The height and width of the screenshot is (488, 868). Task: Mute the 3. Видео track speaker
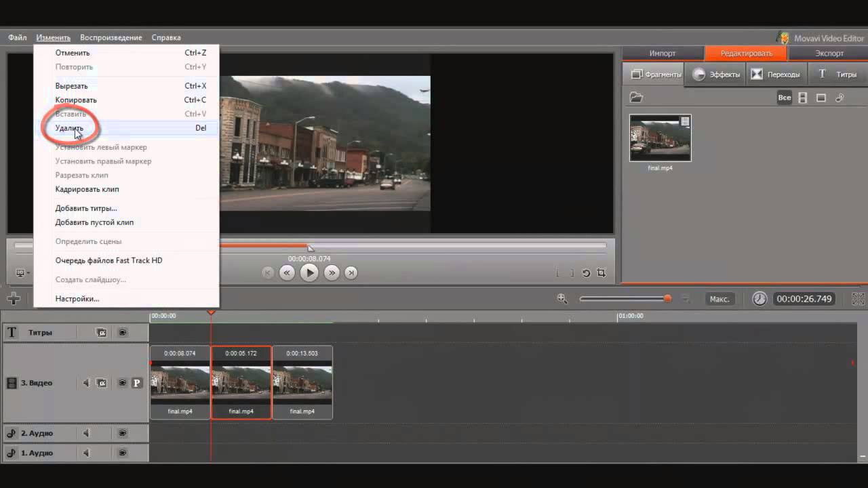(x=86, y=383)
